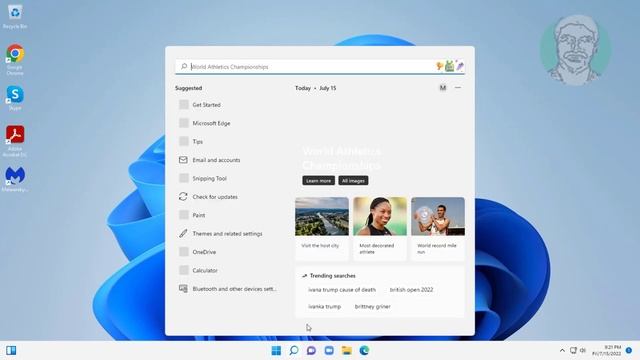Search trending brittney griner
This screenshot has width=640, height=360.
tap(372, 307)
